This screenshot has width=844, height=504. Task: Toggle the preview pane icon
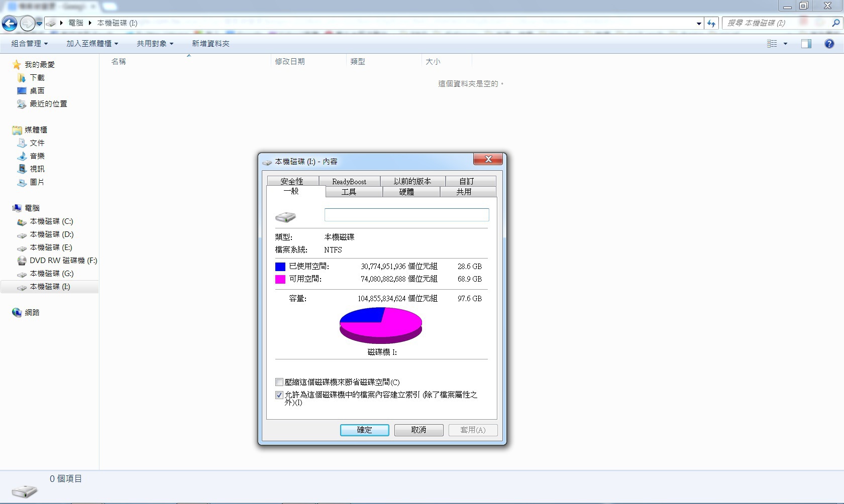pyautogui.click(x=806, y=44)
